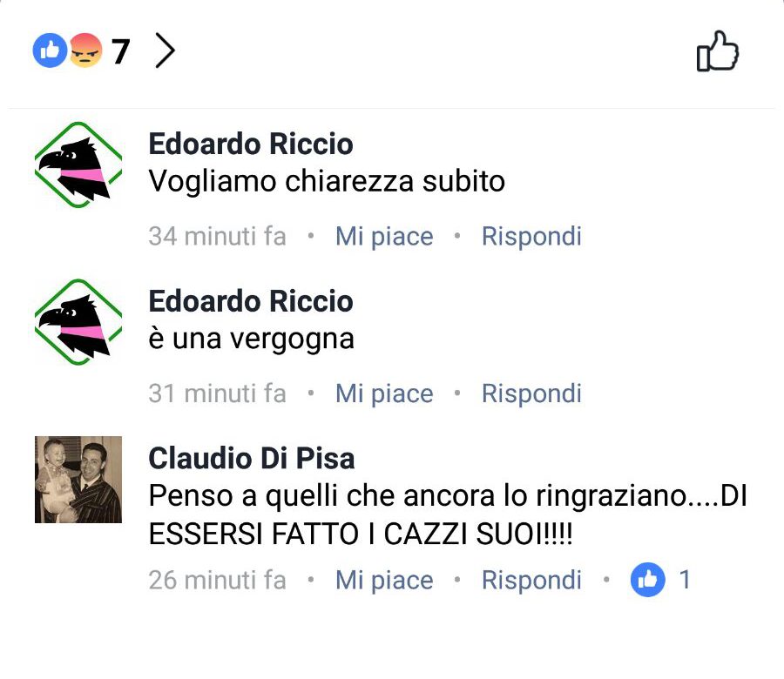The width and height of the screenshot is (784, 679).
Task: Open Edoardo Riccio's avatar on first comment
Action: tap(78, 165)
